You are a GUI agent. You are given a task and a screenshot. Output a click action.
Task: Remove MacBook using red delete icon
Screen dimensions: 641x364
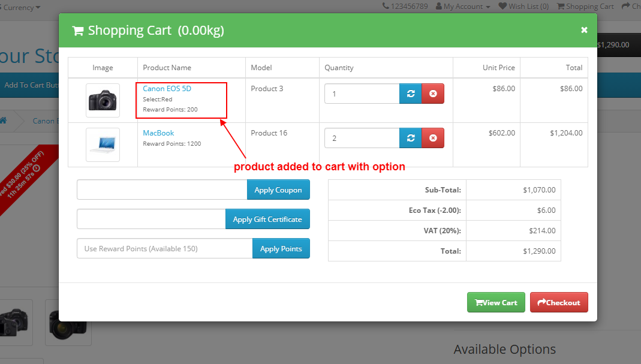pos(433,138)
